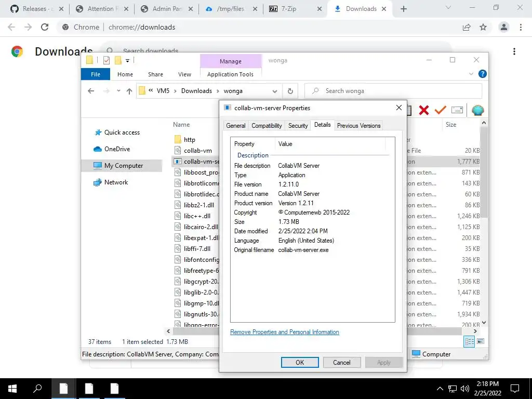Image resolution: width=532 pixels, height=399 pixels.
Task: Switch to Large icons view layout icon
Action: click(x=481, y=341)
